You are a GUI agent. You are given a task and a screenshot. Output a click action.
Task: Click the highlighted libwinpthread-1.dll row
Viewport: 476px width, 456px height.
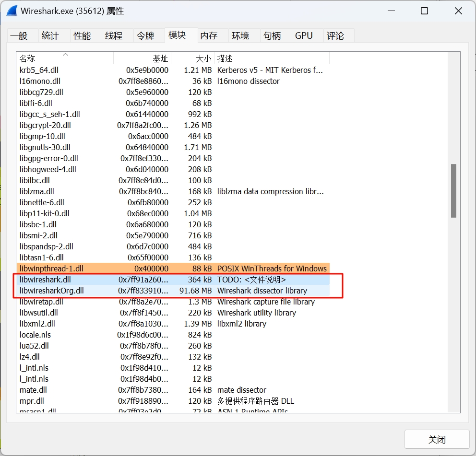click(x=51, y=269)
